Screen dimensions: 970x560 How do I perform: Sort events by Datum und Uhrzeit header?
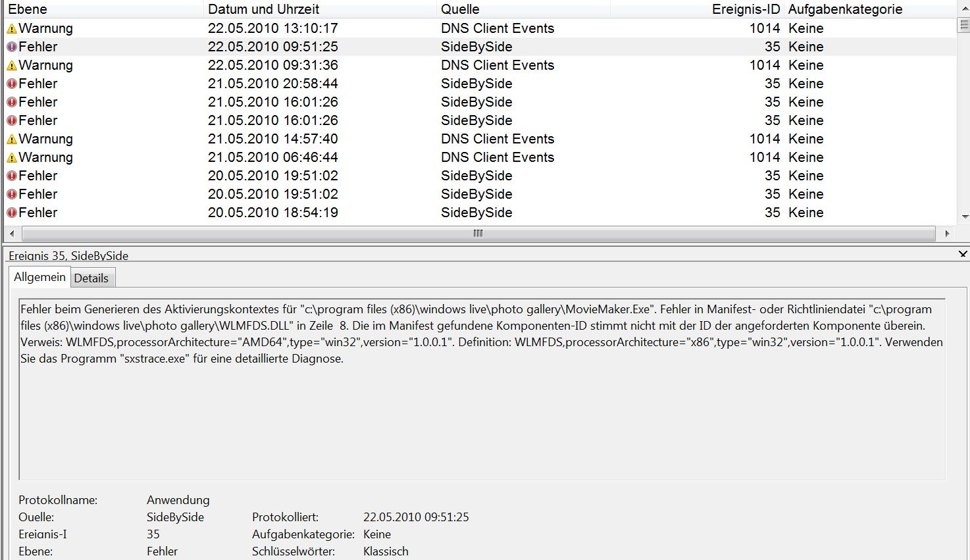pyautogui.click(x=320, y=9)
